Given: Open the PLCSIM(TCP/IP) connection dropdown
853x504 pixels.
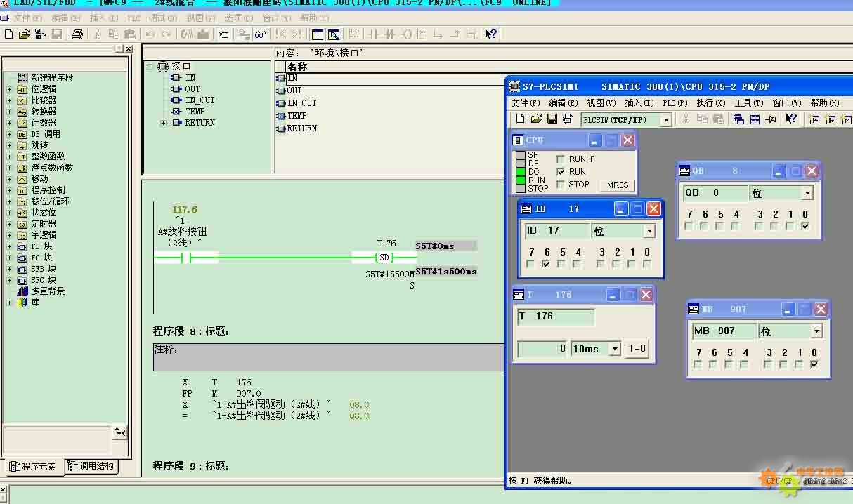Looking at the screenshot, I should [x=666, y=120].
